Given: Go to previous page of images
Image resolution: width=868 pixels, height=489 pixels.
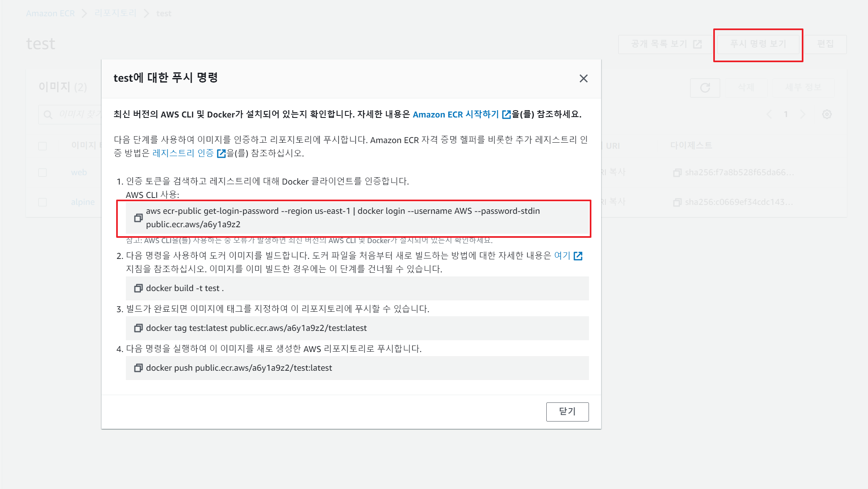Looking at the screenshot, I should click(x=769, y=115).
